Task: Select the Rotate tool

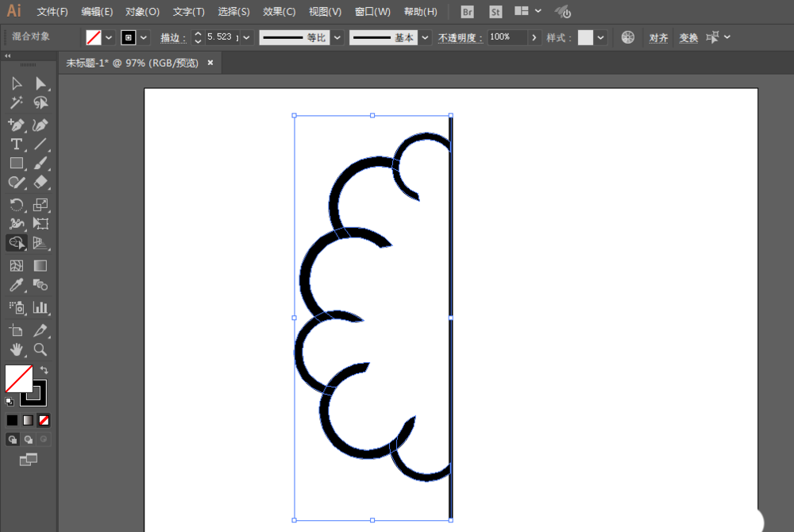Action: coord(16,204)
